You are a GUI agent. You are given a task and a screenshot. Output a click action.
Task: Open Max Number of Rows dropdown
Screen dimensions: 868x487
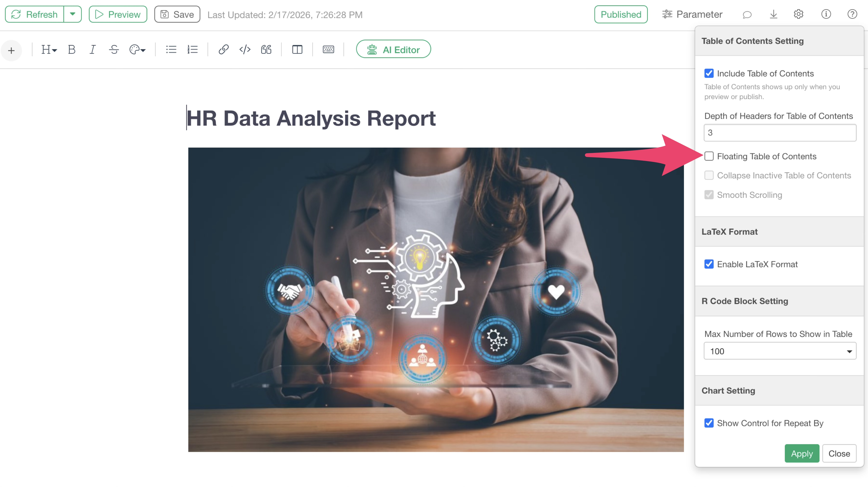(x=780, y=351)
